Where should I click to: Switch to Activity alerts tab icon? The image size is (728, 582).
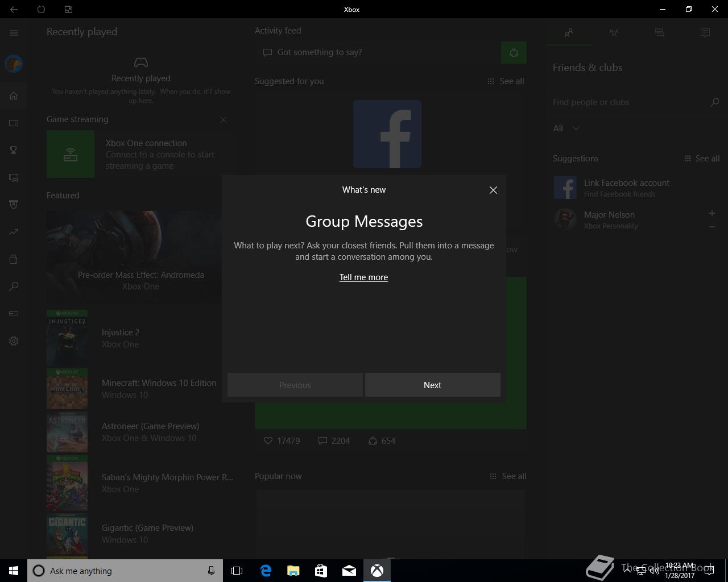[705, 33]
